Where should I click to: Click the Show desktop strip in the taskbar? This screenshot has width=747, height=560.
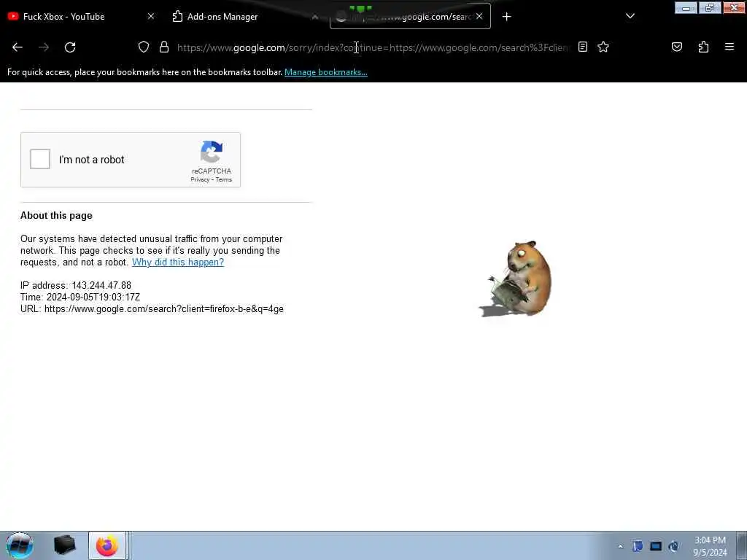(741, 545)
